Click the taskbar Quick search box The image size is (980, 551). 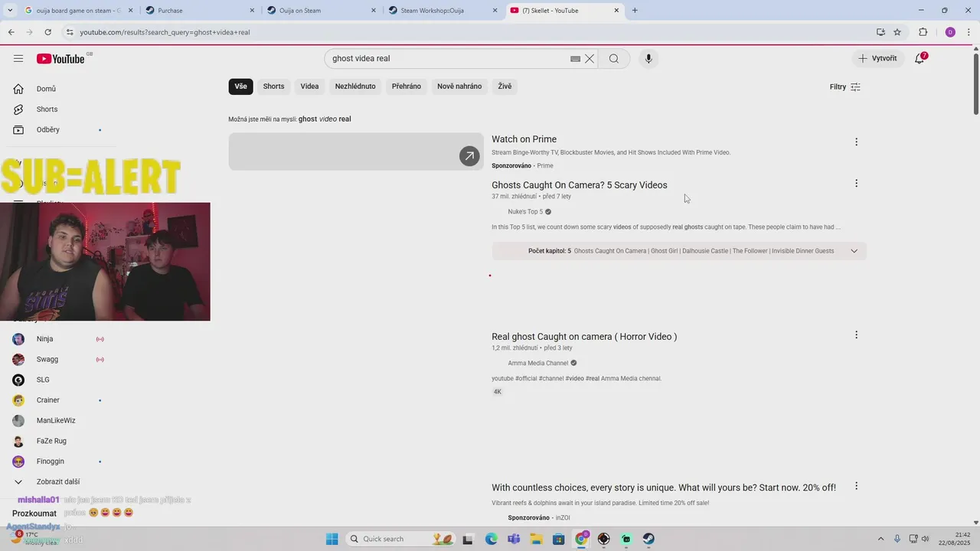400,539
